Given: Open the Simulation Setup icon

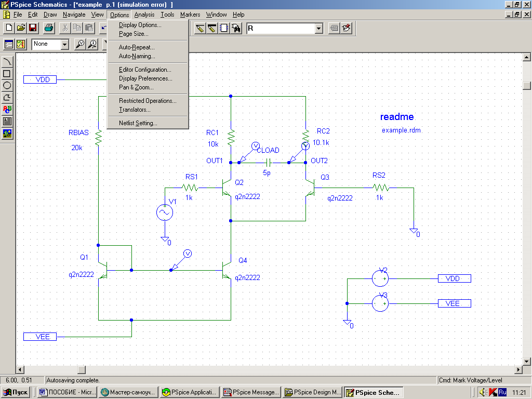Looking at the screenshot, I should click(x=9, y=44).
